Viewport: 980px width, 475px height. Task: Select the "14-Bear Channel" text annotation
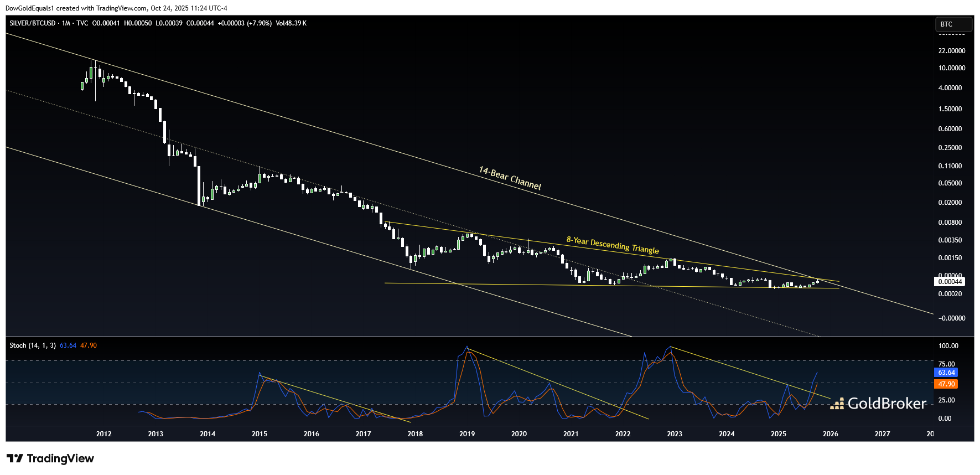[510, 178]
